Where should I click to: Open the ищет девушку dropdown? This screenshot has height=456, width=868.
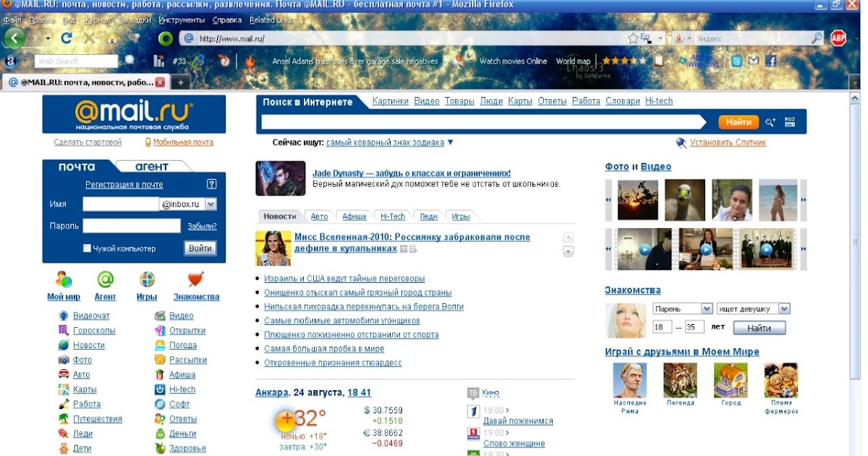(784, 308)
